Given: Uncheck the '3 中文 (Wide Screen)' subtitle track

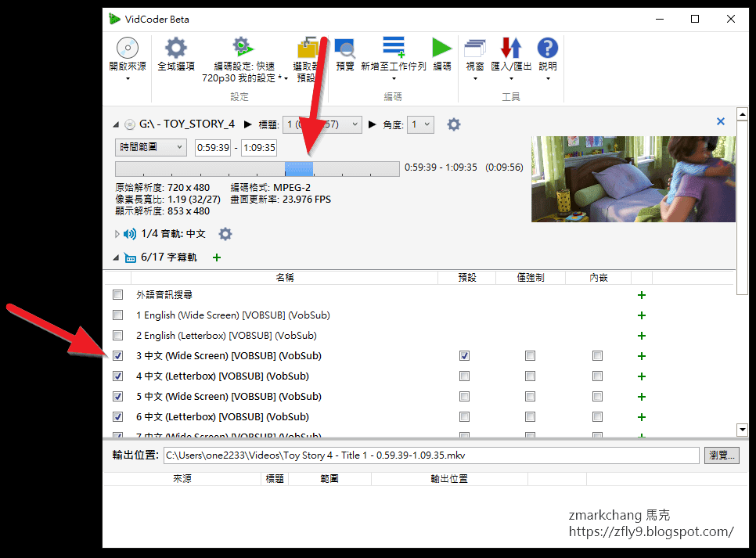Looking at the screenshot, I should 117,355.
